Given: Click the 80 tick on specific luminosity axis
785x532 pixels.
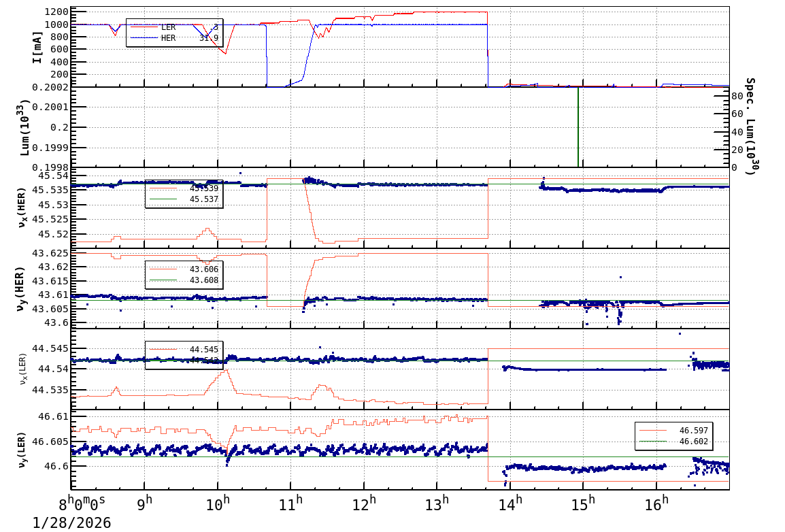Looking at the screenshot, I should pos(737,96).
